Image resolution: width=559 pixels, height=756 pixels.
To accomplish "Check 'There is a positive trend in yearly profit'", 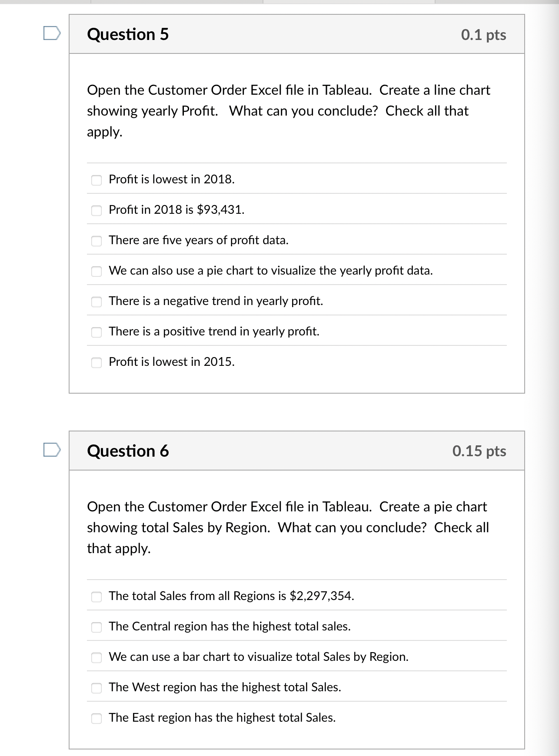I will click(96, 333).
